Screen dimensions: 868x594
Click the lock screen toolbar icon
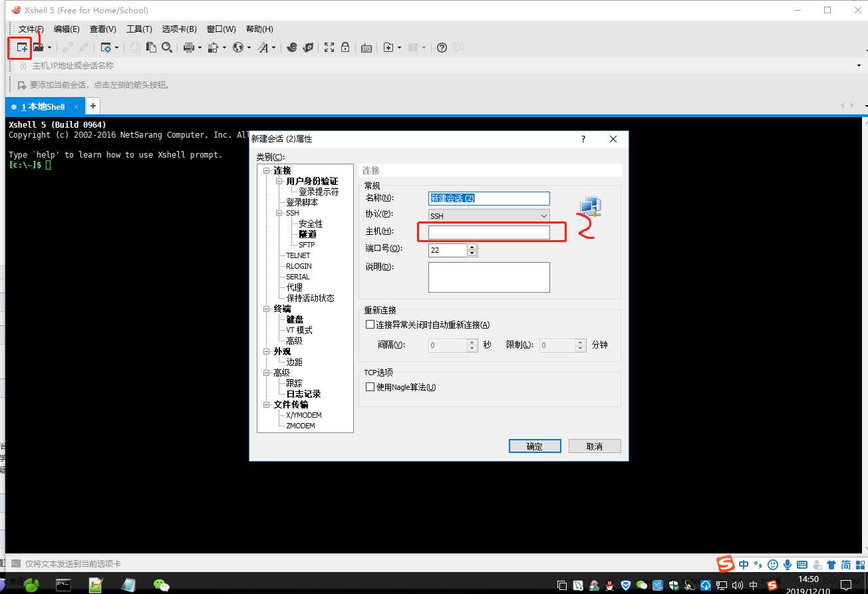(x=345, y=47)
